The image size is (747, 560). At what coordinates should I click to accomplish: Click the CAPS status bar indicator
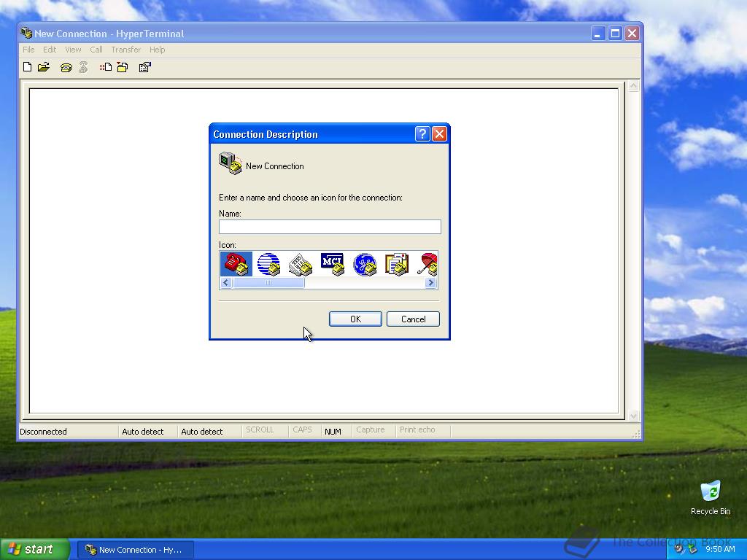pos(303,429)
